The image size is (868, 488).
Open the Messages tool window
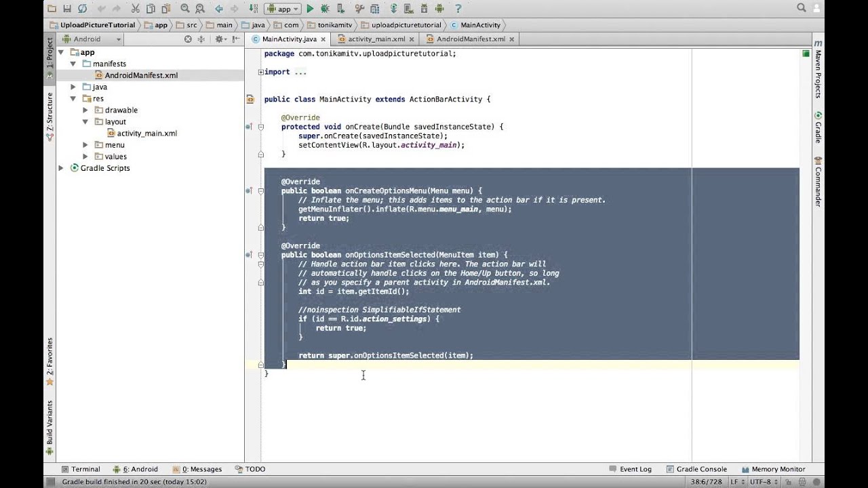pos(197,469)
